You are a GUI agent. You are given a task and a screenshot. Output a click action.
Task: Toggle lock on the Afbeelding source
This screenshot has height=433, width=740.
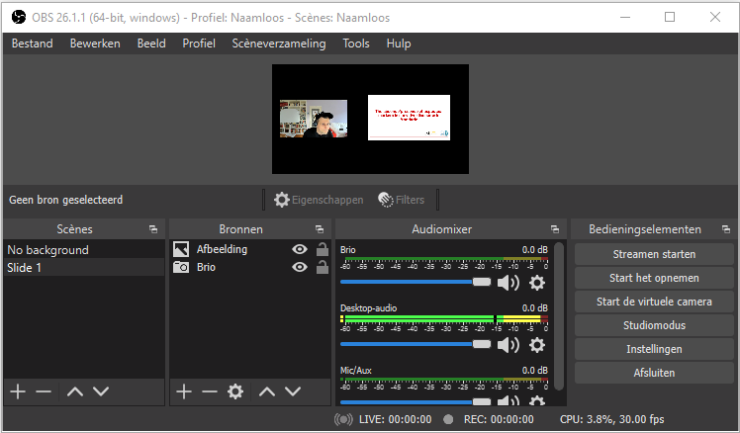coord(322,249)
